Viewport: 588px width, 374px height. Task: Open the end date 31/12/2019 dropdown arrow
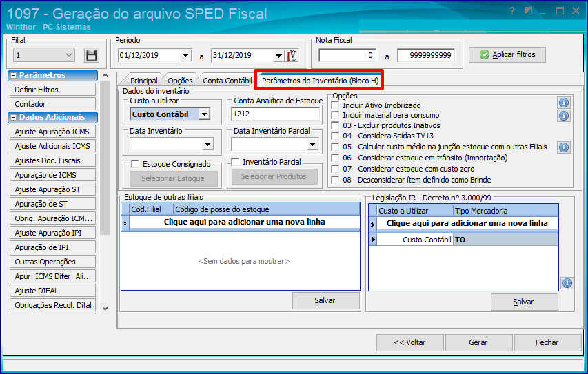coord(278,56)
